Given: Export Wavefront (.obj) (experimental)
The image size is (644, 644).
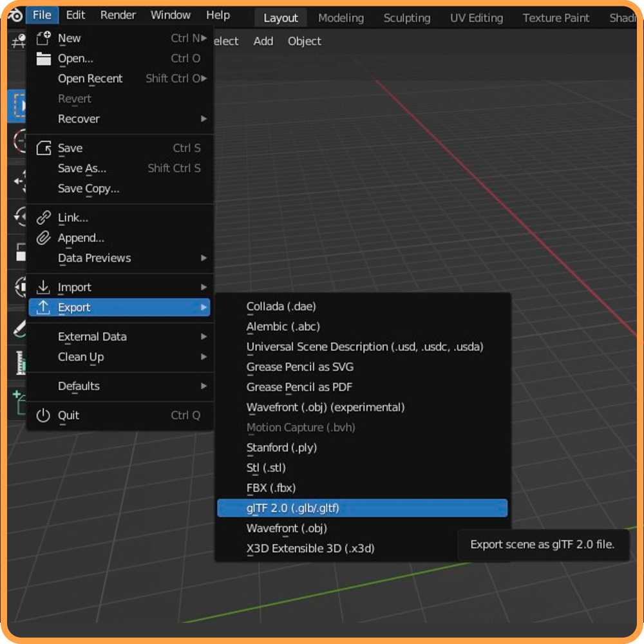Looking at the screenshot, I should (362, 408).
